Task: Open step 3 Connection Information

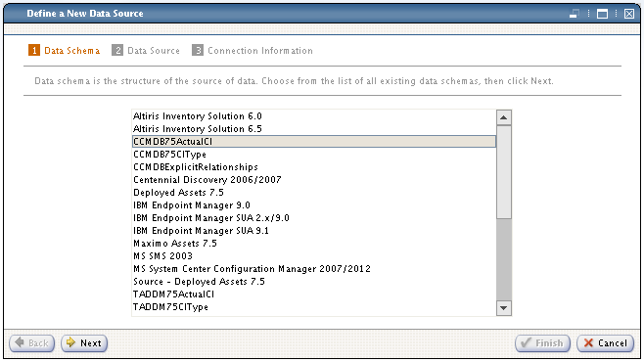Action: (x=253, y=51)
